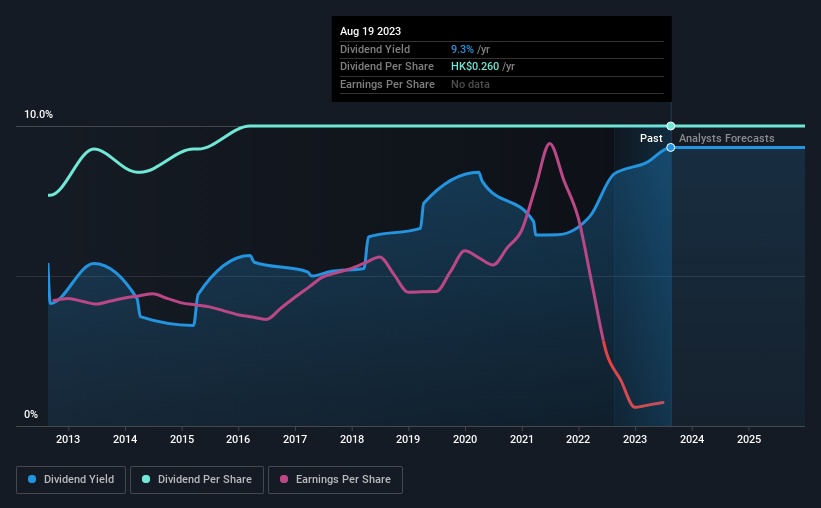The image size is (821, 508).
Task: Click the 2019 axis label
Action: coord(408,439)
